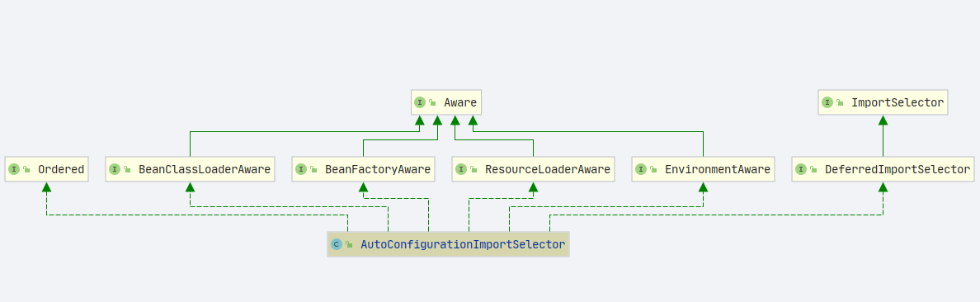Click the interface icon beside Ordered
980x302 pixels.
[14, 169]
